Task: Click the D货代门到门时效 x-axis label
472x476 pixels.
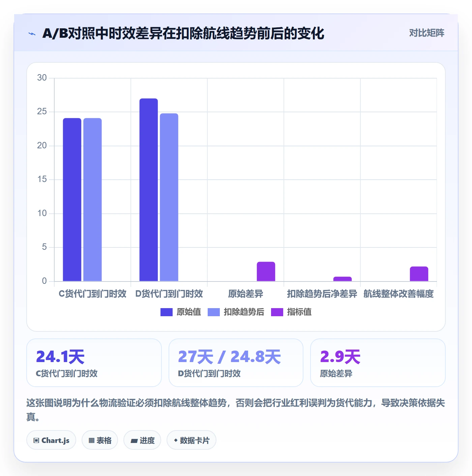Action: click(169, 294)
